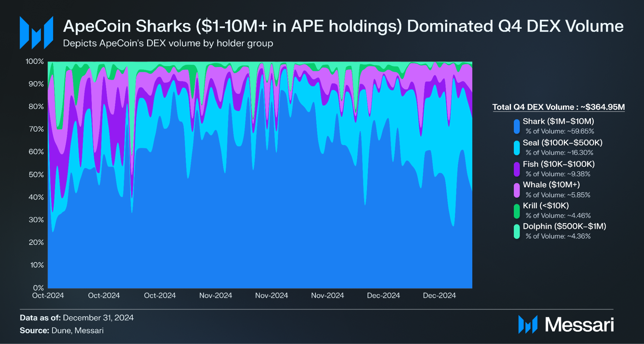Click the subtitle 'Depicts ApeCoin's DEX volume by holder group'
This screenshot has height=344, width=644.
point(168,43)
